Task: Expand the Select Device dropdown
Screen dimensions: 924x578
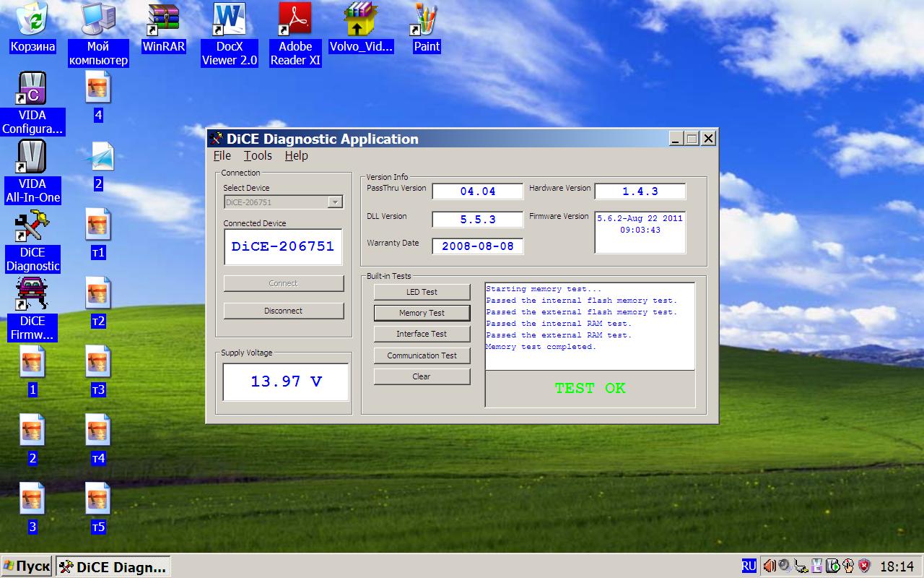Action: click(335, 202)
